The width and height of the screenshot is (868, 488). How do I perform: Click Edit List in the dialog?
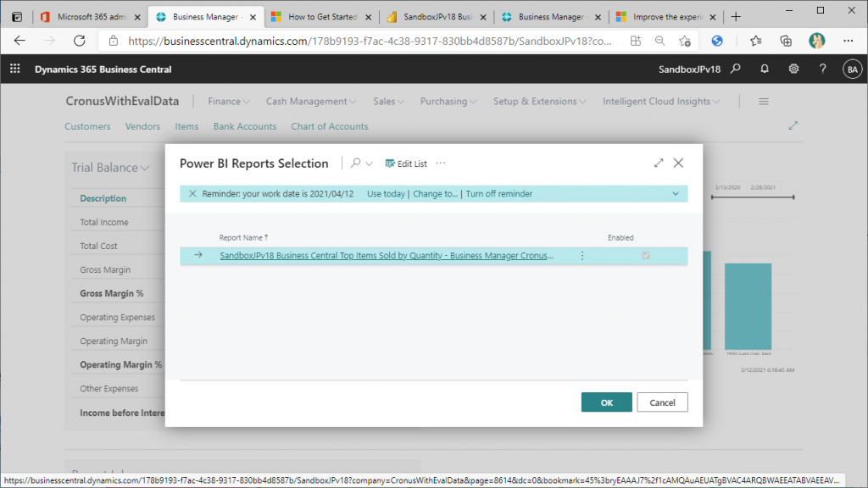(x=406, y=164)
